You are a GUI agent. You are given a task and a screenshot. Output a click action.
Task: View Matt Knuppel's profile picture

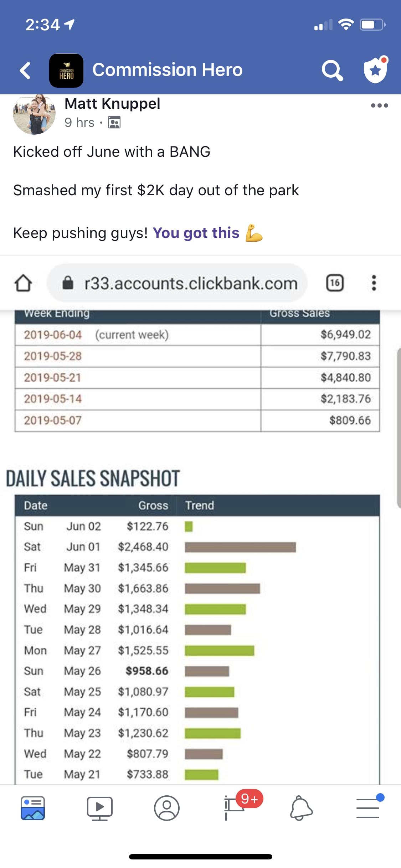point(34,114)
